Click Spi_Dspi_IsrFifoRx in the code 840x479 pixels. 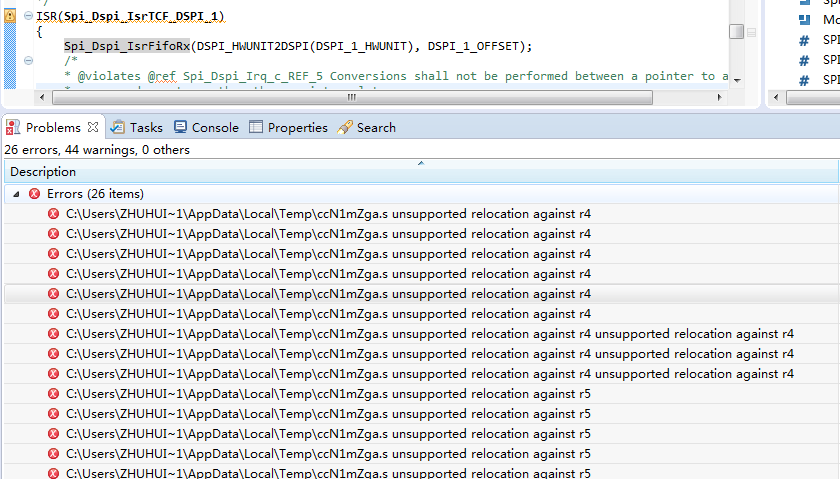(x=127, y=46)
